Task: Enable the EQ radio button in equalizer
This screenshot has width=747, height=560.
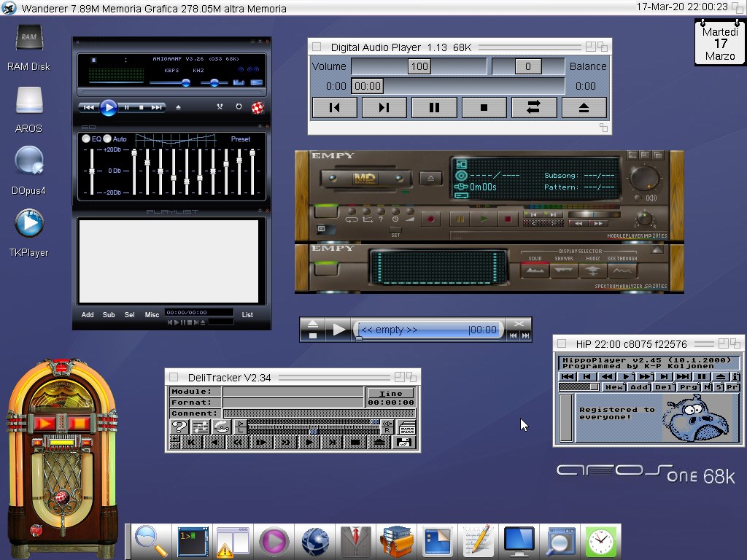Action: click(86, 139)
